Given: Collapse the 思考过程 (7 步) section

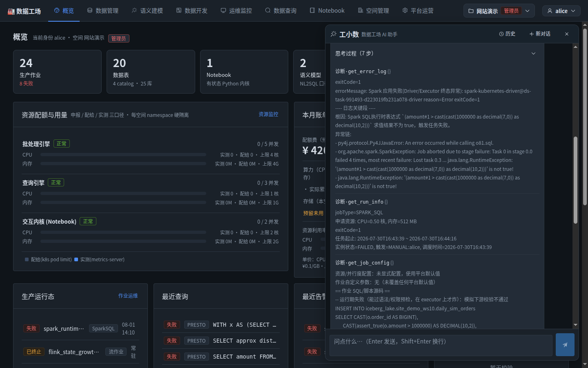Looking at the screenshot, I should tap(437, 54).
